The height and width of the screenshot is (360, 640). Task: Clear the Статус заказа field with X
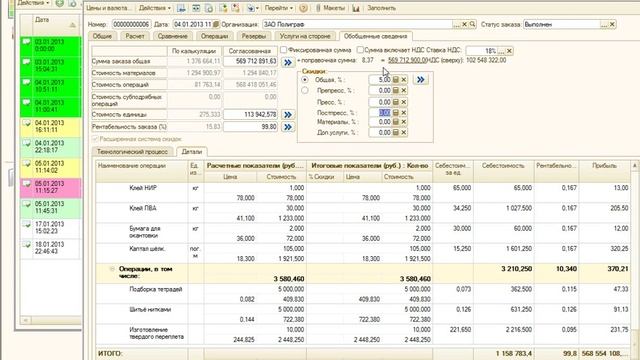pyautogui.click(x=612, y=24)
